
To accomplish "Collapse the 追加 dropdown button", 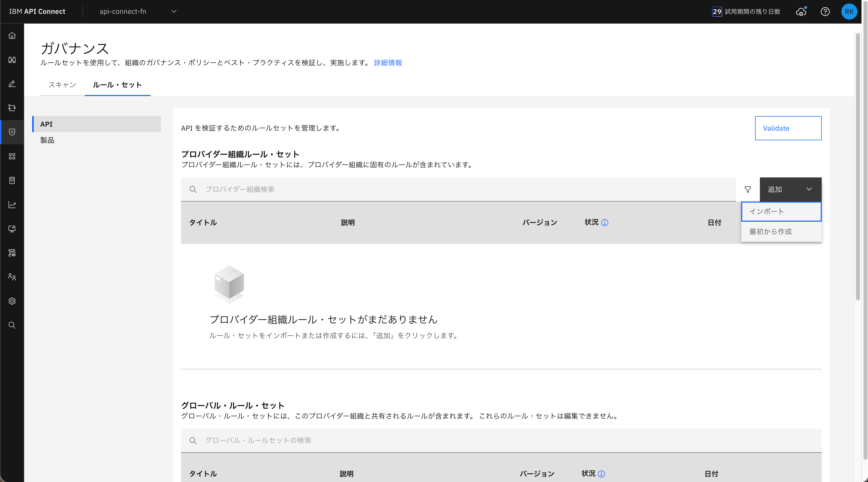I will coord(790,189).
